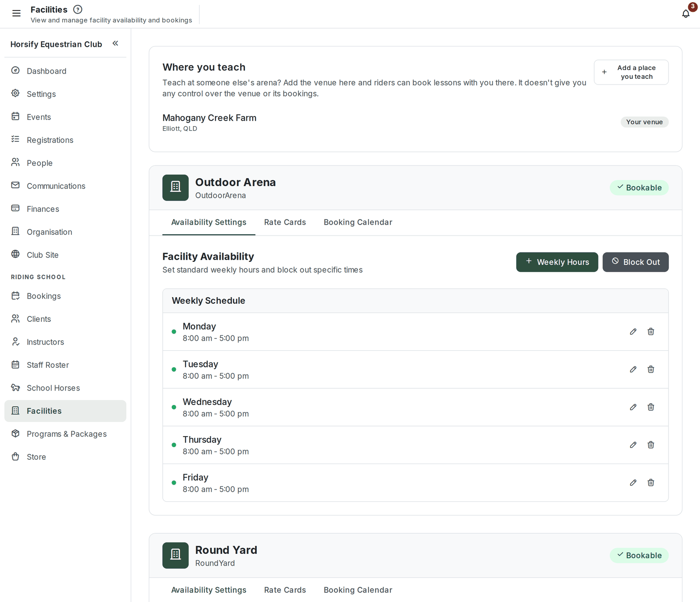Screen dimensions: 700x602
Task: Edit Thursday hours pencil icon
Action: coord(633,444)
